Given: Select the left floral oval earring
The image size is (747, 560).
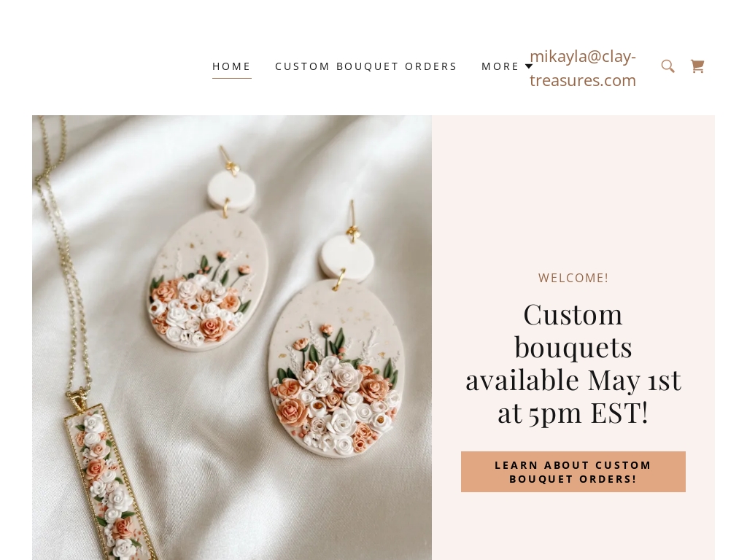Looking at the screenshot, I should [207, 281].
